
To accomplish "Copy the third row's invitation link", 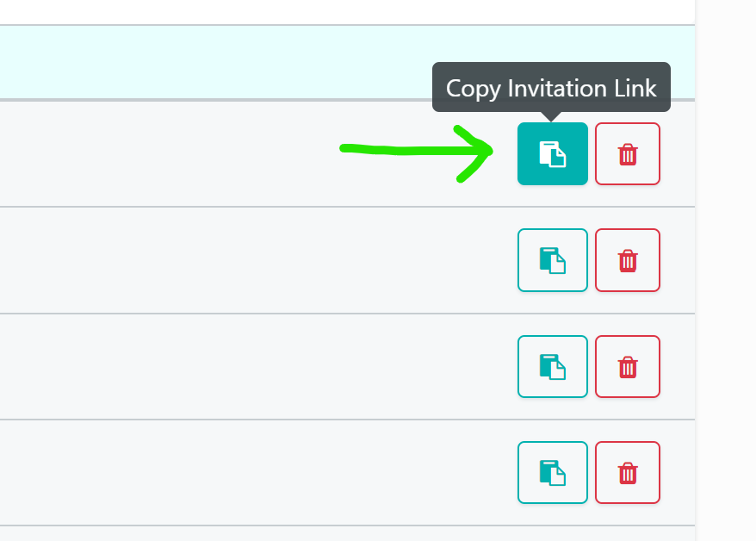I will pos(553,366).
